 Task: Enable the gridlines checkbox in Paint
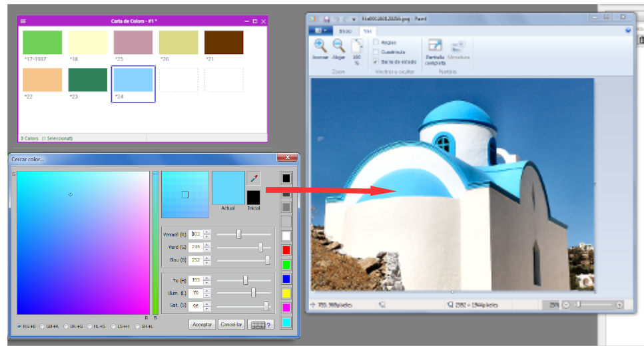pyautogui.click(x=376, y=52)
